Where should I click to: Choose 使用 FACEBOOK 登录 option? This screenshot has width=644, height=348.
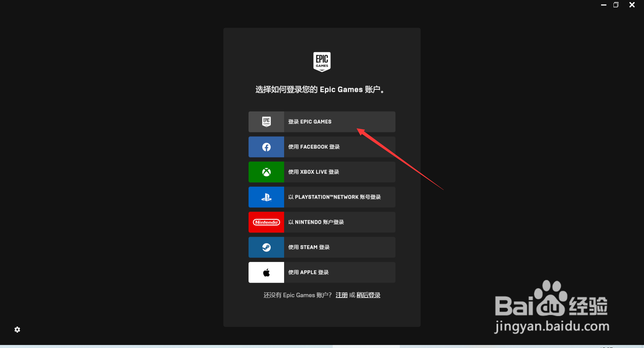(322, 147)
